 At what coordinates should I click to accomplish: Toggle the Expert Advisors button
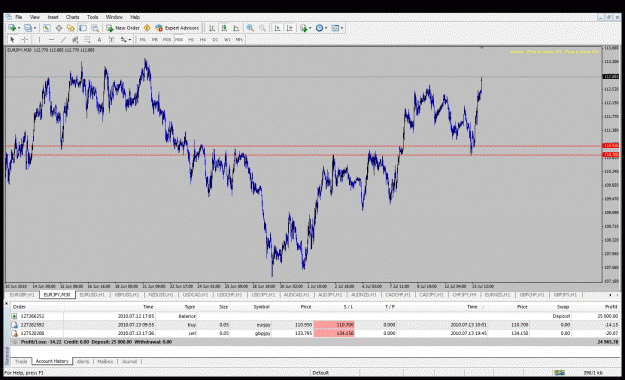(x=177, y=28)
